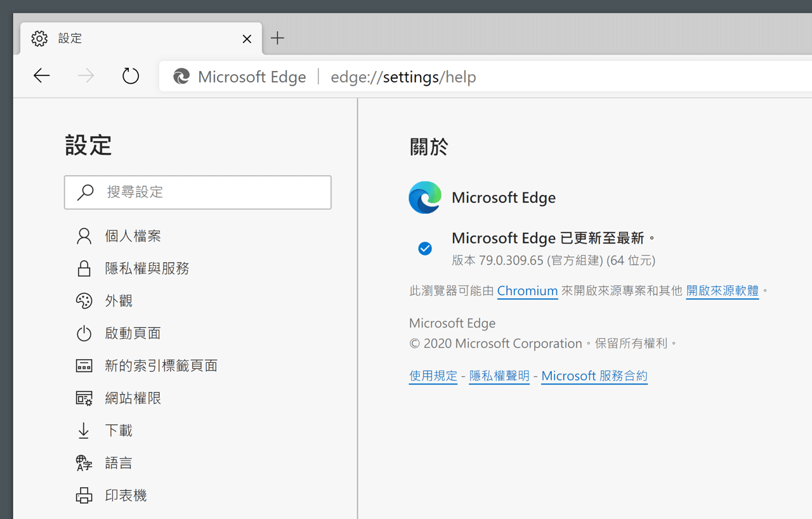Open the 使用規定 terms of use link

(x=433, y=375)
